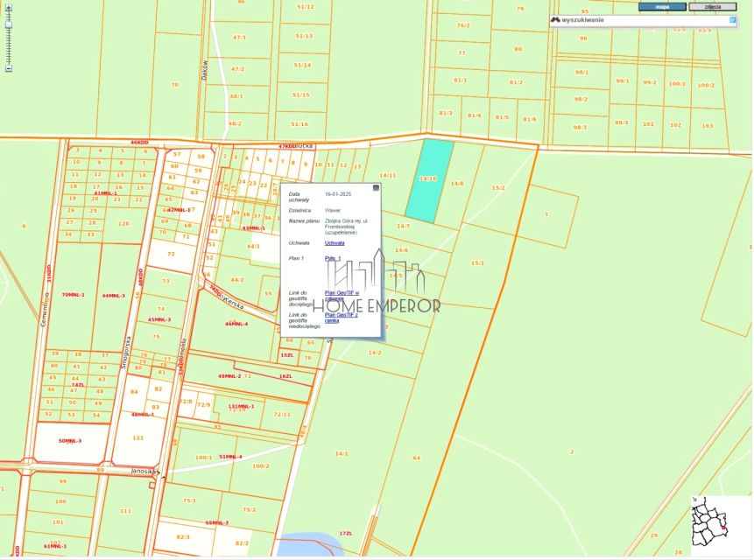This screenshot has width=754, height=560.
Task: Click parcel 64 on the map
Action: tap(416, 458)
